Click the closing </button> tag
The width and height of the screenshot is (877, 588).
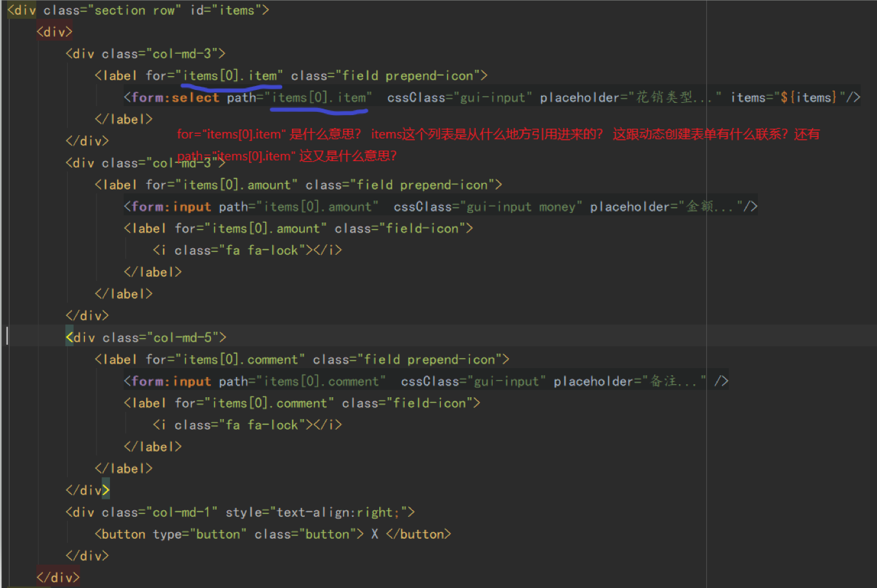coord(419,534)
